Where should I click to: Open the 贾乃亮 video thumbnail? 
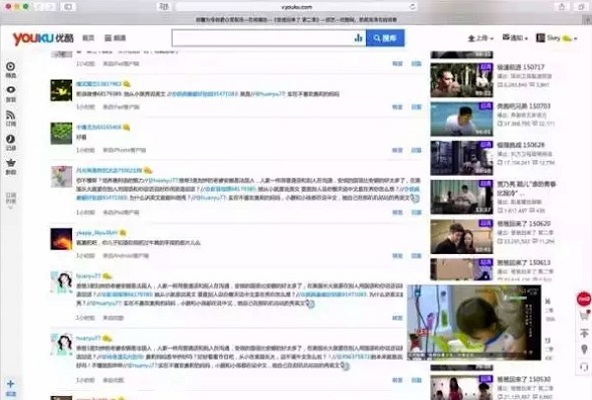tap(462, 197)
